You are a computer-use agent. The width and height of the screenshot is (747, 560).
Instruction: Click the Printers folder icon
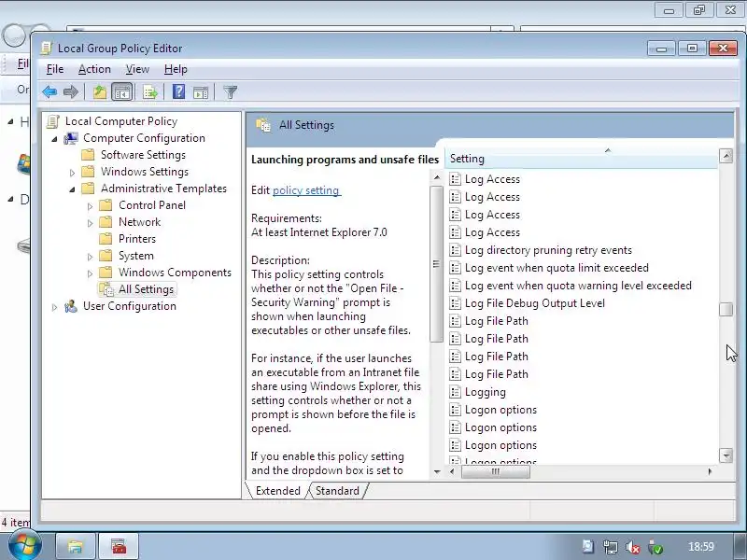click(x=106, y=239)
